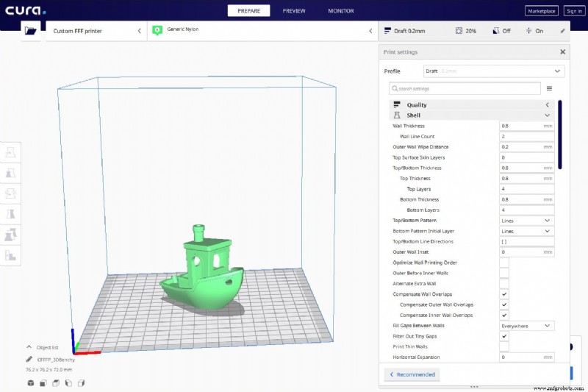588x392 pixels.
Task: Click the Shell category icon
Action: (397, 115)
